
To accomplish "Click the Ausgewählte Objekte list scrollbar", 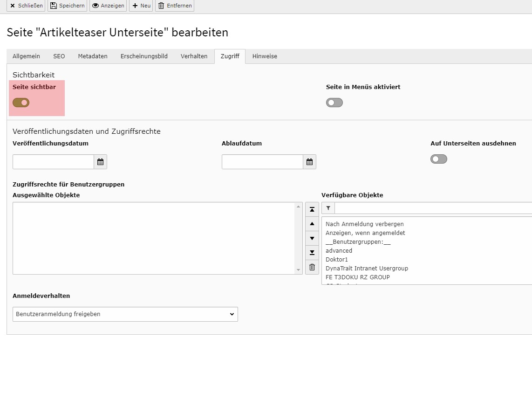I will coord(299,238).
